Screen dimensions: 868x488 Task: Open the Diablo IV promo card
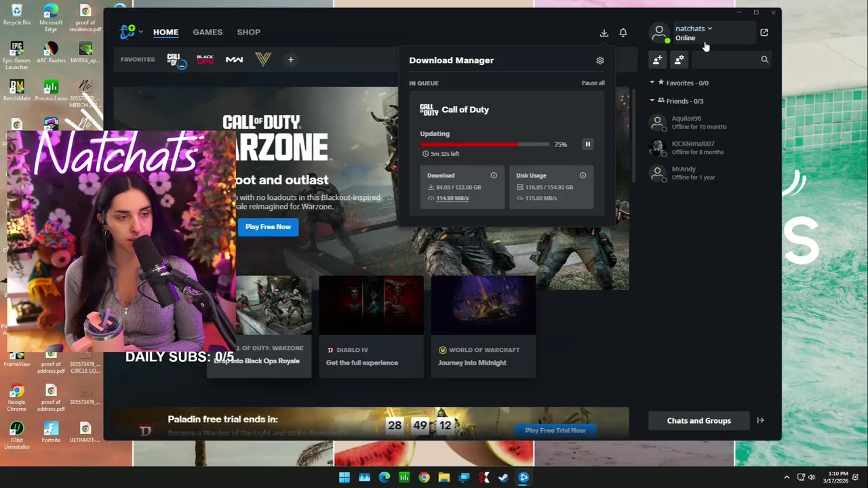[371, 327]
